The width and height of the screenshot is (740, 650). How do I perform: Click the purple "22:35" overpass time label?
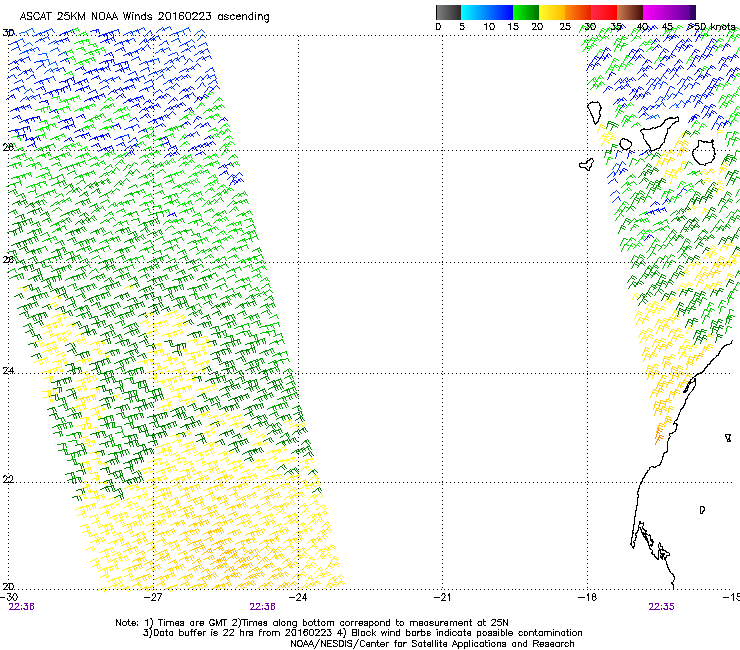661,607
